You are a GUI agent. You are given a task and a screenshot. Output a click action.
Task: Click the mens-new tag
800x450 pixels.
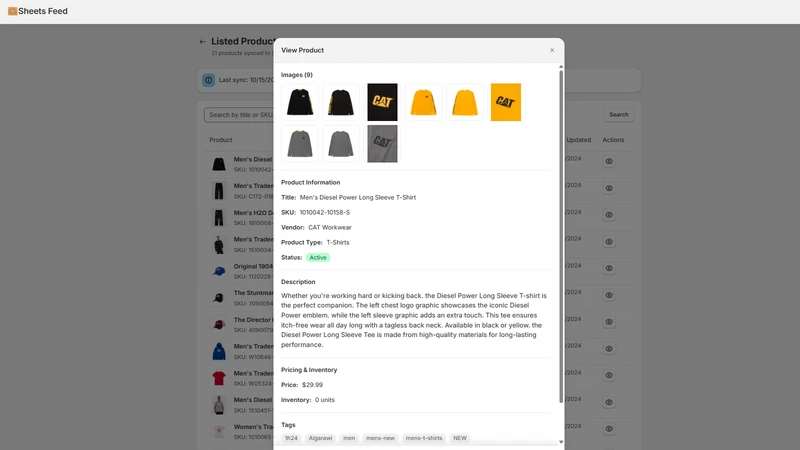coord(380,438)
